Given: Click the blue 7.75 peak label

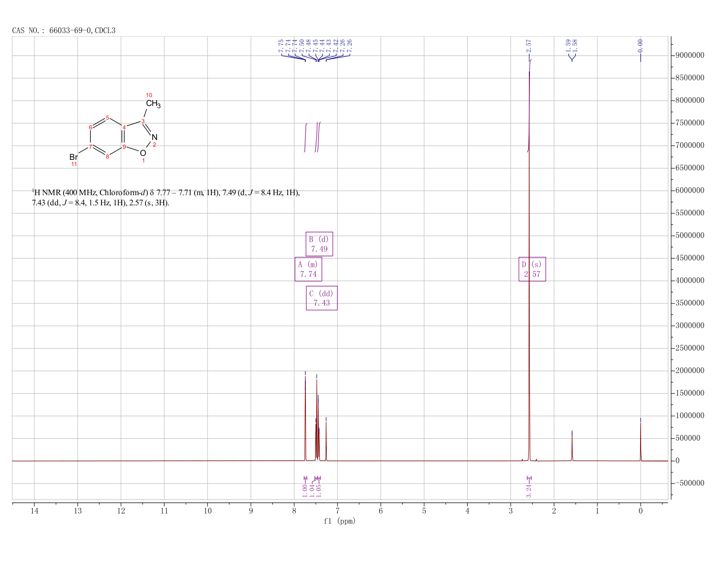Looking at the screenshot, I should pos(281,45).
